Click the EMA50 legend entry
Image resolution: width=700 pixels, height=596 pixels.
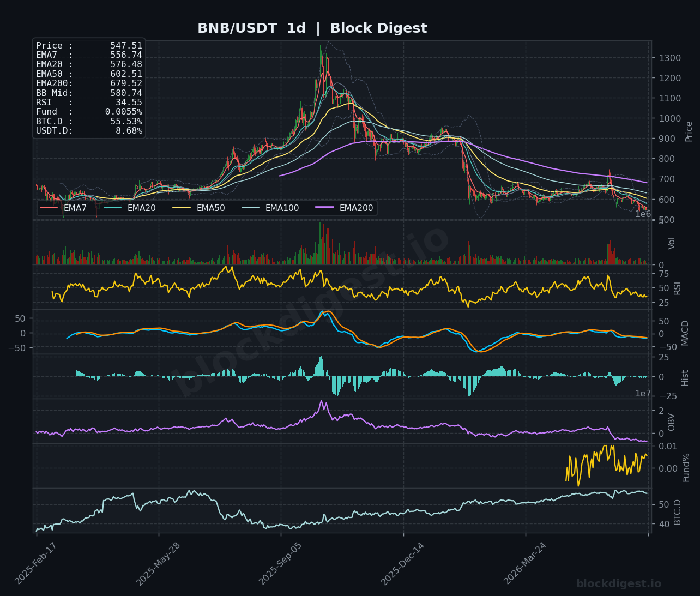[198, 208]
